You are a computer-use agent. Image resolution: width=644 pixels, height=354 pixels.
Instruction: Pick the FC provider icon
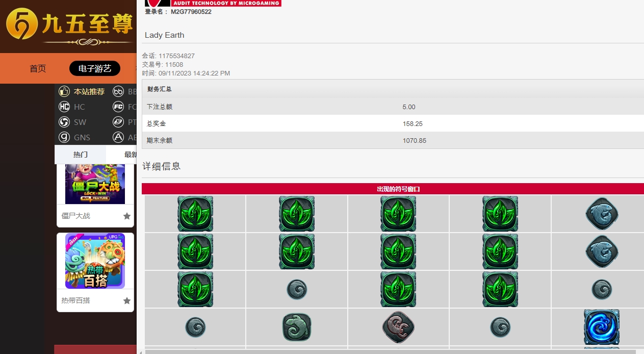[118, 107]
